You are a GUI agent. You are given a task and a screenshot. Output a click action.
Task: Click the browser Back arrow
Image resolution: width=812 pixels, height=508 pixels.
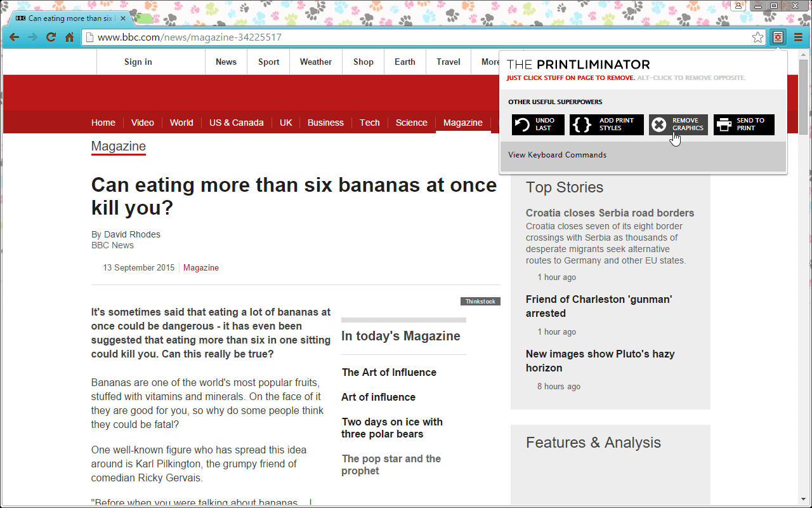(x=14, y=37)
